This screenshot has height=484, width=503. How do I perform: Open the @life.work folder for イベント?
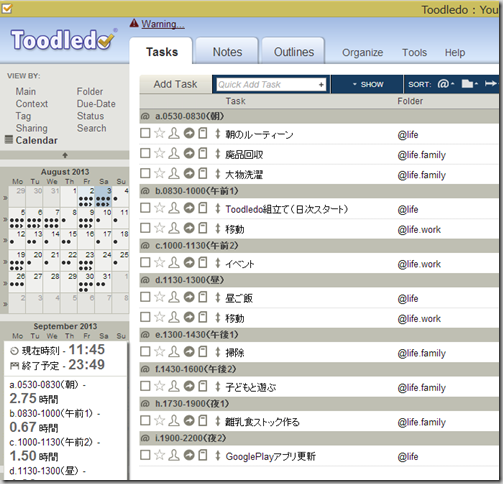click(419, 264)
